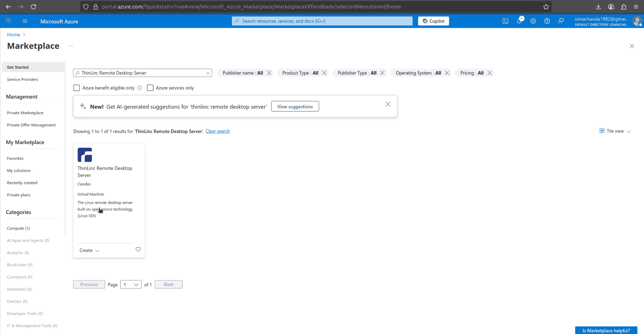Click the Clear search link
The height and width of the screenshot is (334, 644).
tap(218, 131)
